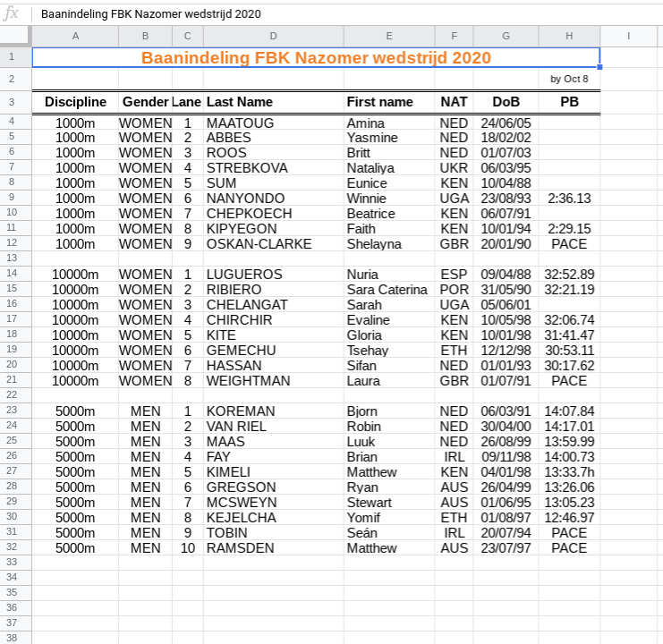Click the MCSWEYN cell

(x=274, y=503)
